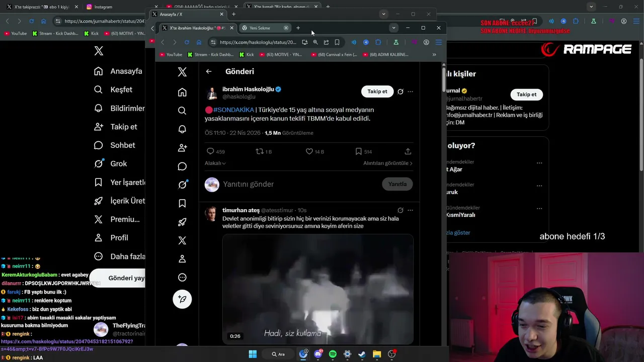Image resolution: width=644 pixels, height=362 pixels.
Task: Open Profil in back window sidebar
Action: (x=112, y=238)
